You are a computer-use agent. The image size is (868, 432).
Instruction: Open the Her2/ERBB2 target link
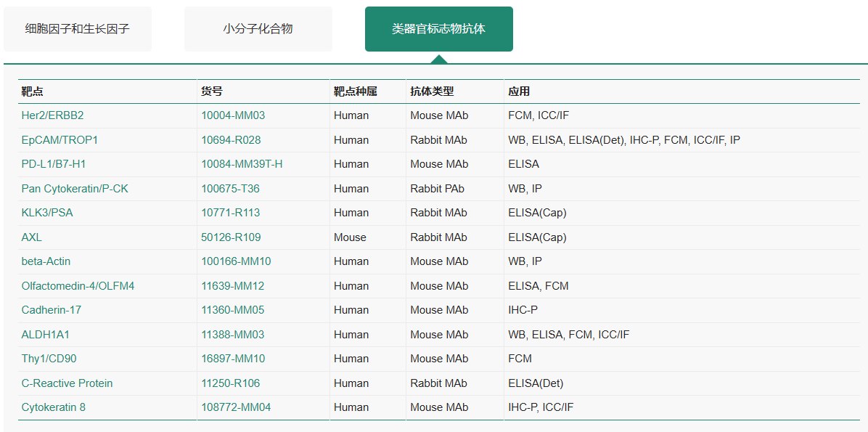coord(52,115)
